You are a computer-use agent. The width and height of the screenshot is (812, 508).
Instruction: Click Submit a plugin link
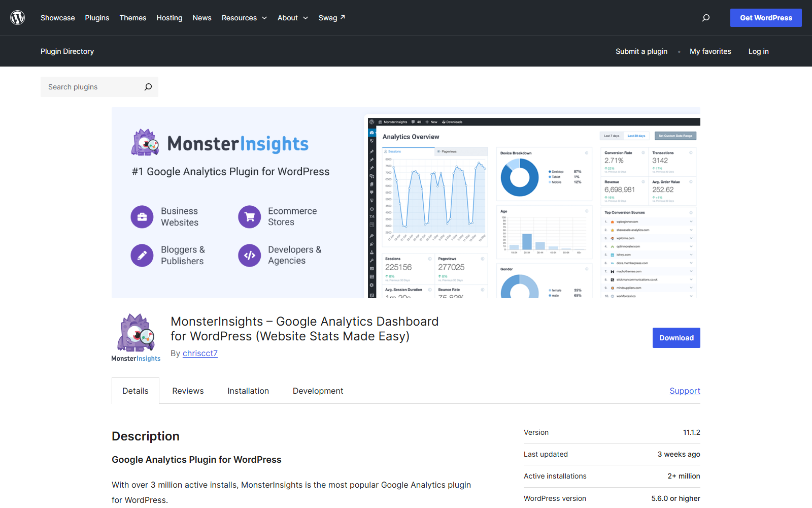point(641,51)
